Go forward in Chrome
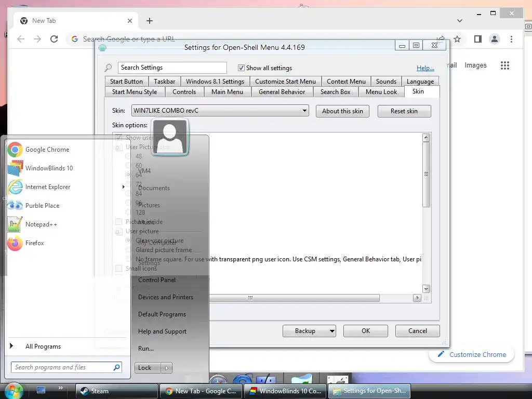The width and height of the screenshot is (532, 399). pos(37,39)
